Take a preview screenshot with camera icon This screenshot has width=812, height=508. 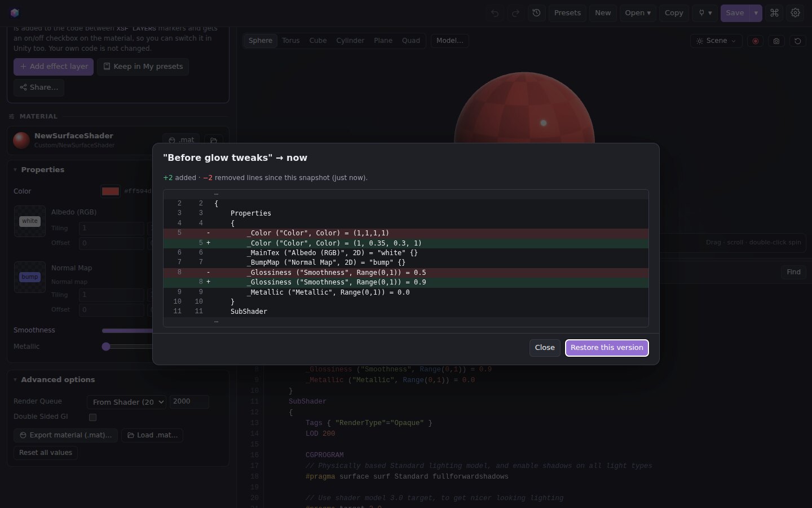click(x=776, y=41)
